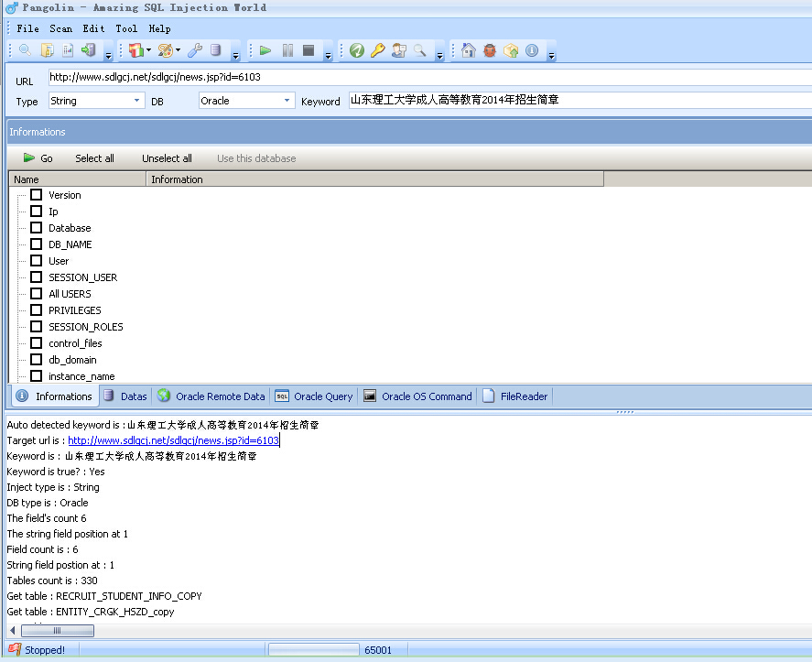Click the Oracle Remote Data globe icon
This screenshot has width=812, height=662.
tap(164, 396)
